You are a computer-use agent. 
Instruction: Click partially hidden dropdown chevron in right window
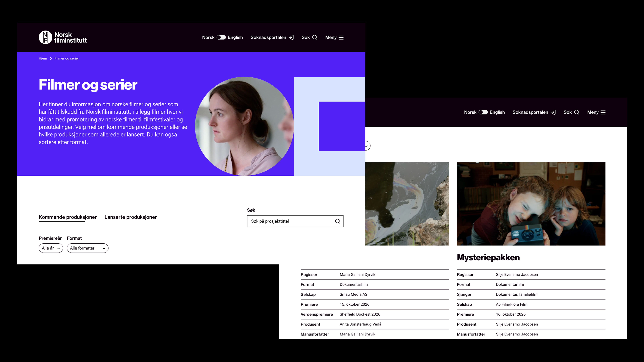point(367,146)
